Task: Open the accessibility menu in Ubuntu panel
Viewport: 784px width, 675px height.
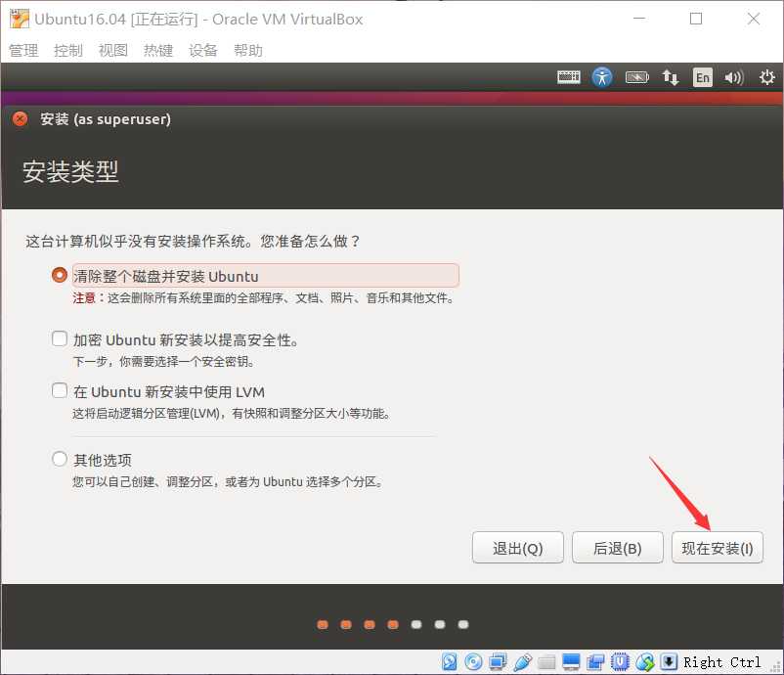Action: 602,77
